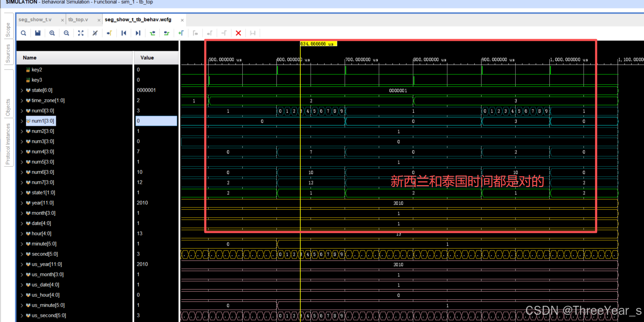Open the waveform Search tool

(23, 33)
